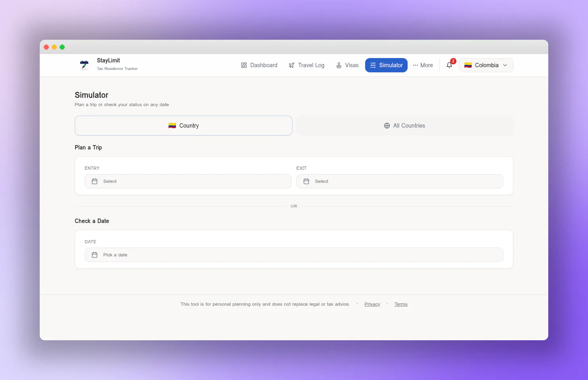The width and height of the screenshot is (588, 380).
Task: Click the StayLimit logo icon
Action: [x=84, y=65]
